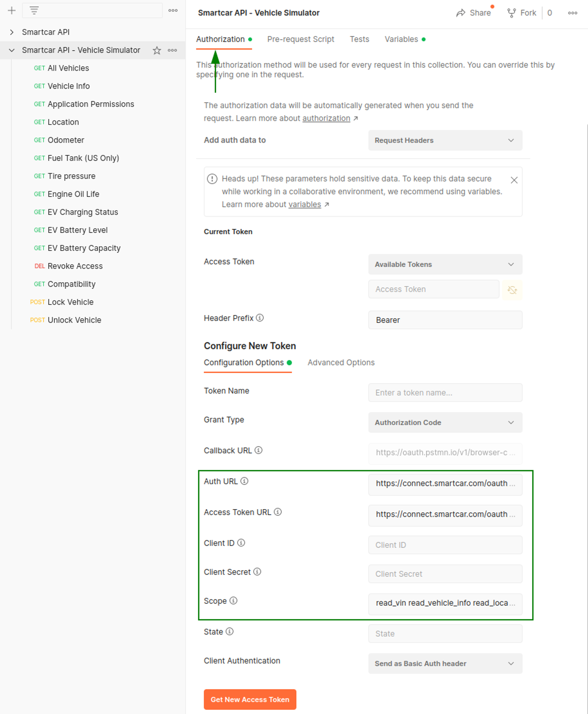Viewport: 588px width, 714px height.
Task: Click the plus icon to create a collection
Action: click(11, 11)
